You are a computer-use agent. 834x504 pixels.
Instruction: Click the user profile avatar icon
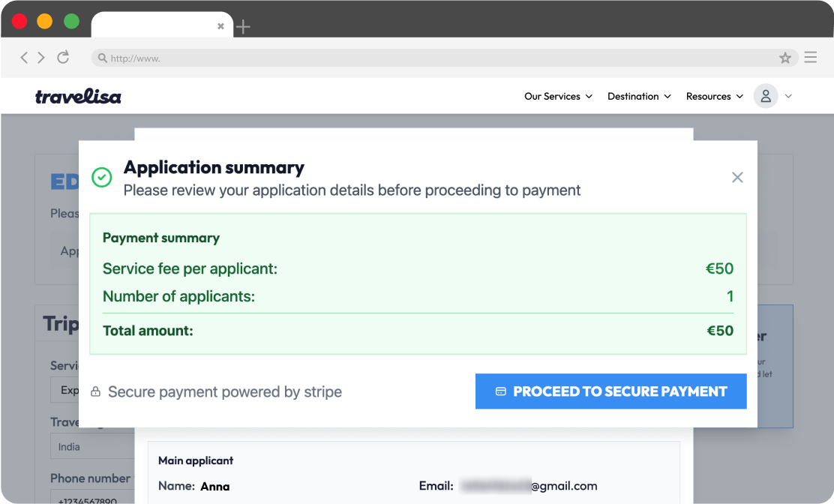(x=766, y=96)
